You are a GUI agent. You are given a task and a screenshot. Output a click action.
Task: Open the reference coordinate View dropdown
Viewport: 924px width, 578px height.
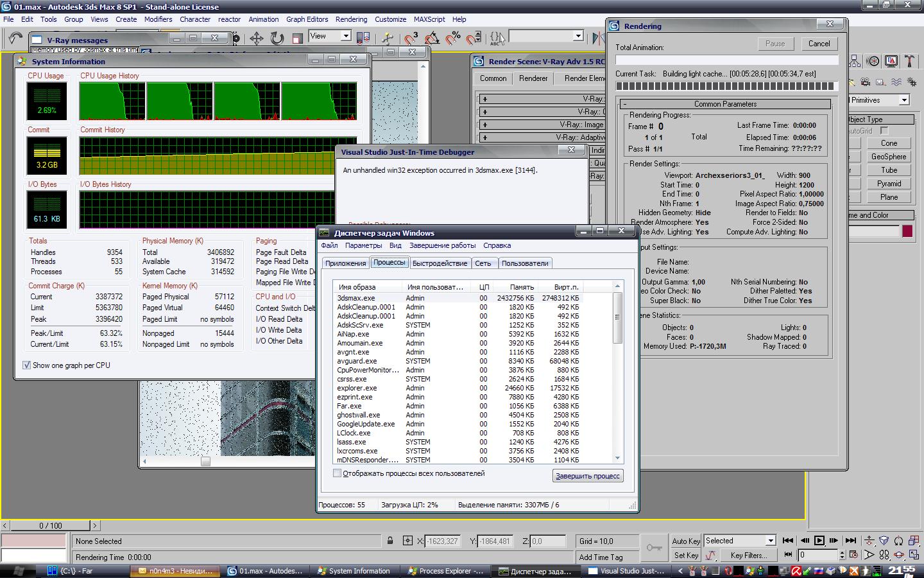(x=345, y=37)
